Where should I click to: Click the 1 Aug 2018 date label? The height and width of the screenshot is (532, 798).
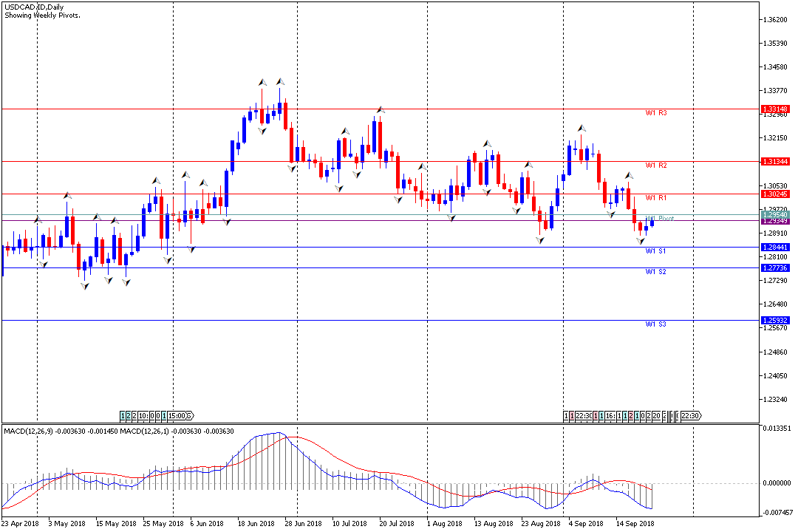click(444, 523)
